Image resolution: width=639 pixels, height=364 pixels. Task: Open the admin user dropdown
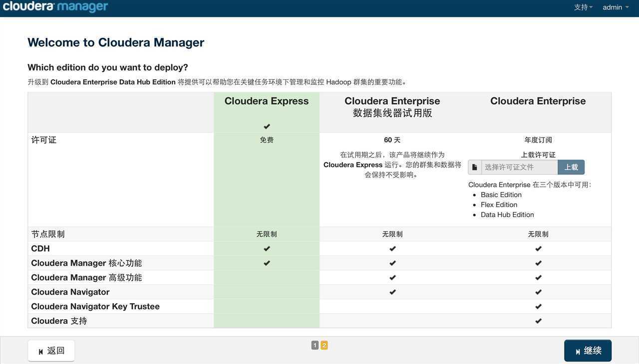616,7
